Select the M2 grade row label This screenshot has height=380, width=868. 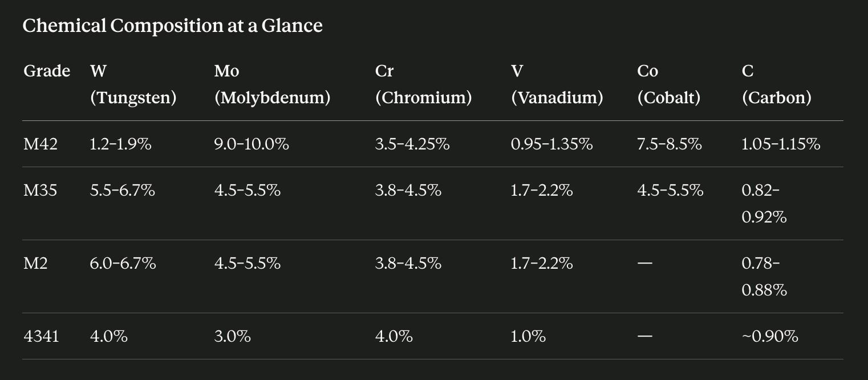[x=35, y=263]
